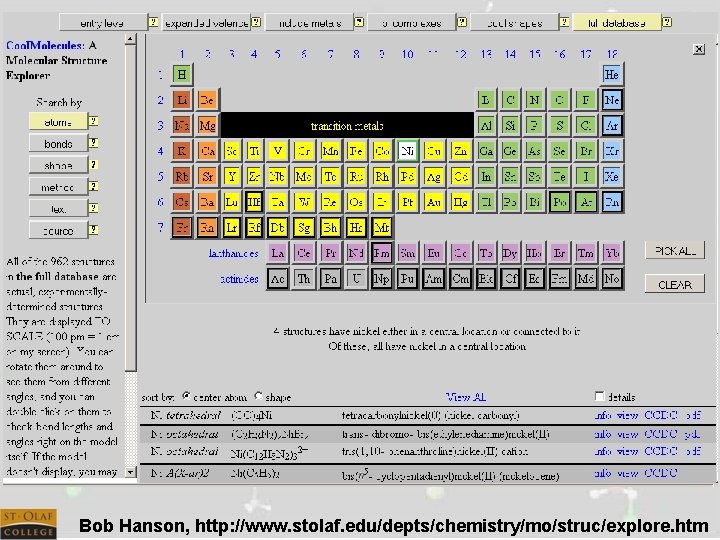This screenshot has width=720, height=540.
Task: Click the actinides row label
Action: tap(239, 279)
